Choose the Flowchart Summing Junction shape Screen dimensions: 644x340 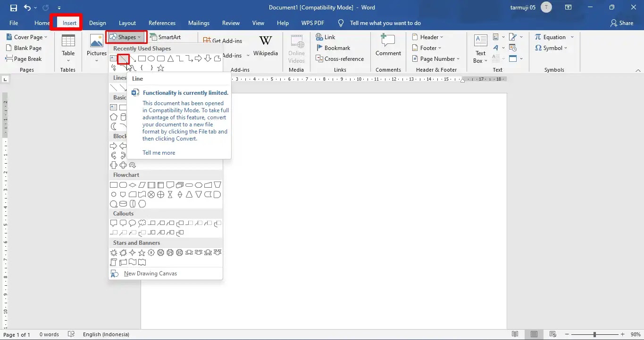pos(151,194)
